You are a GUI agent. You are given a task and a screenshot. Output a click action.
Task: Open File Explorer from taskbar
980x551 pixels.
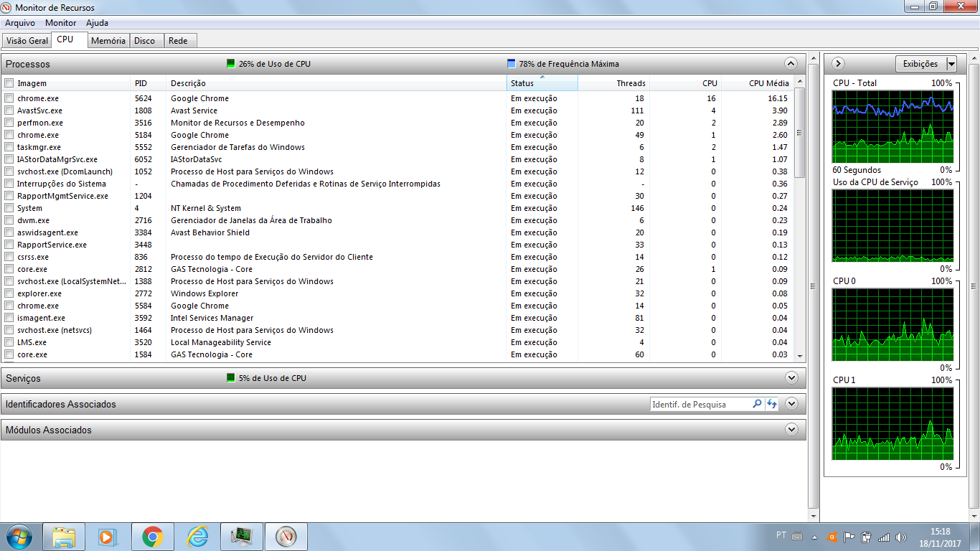pos(64,537)
